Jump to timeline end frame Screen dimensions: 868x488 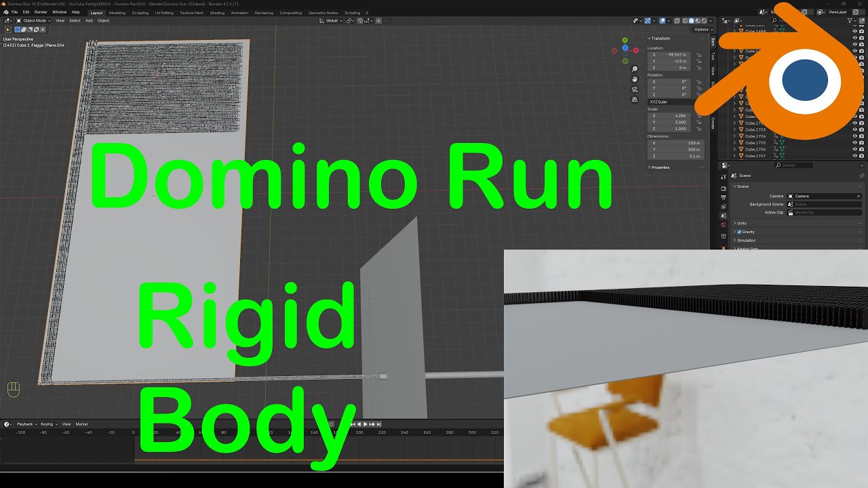(x=378, y=424)
